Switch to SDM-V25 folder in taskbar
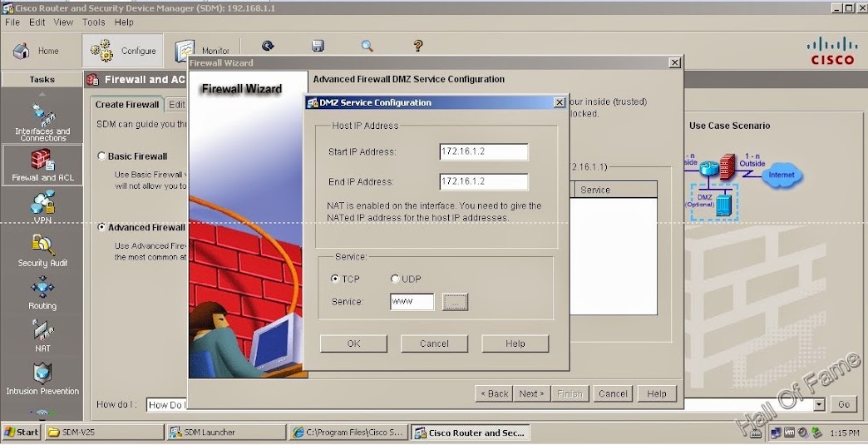The image size is (868, 445). pos(104,433)
